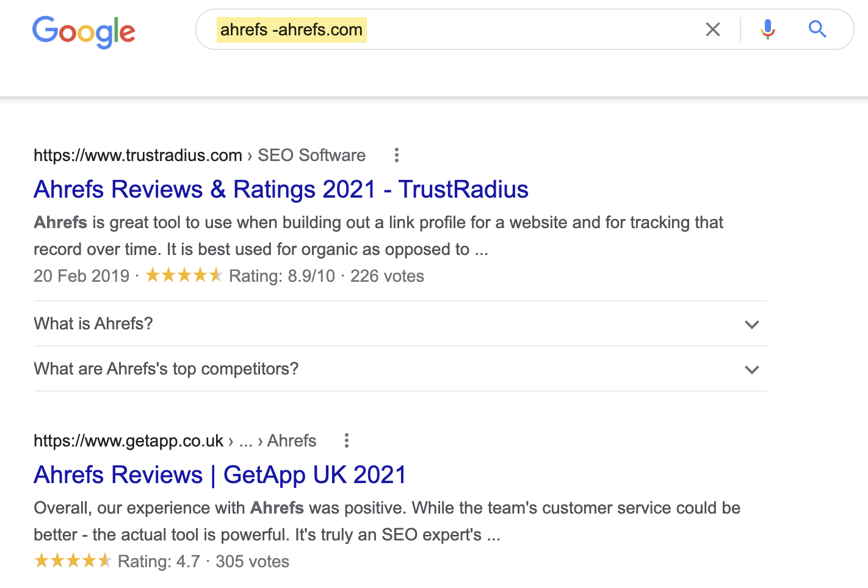The width and height of the screenshot is (868, 588).
Task: Click the 'Ahrefs' breadcrumb under the GetApp result
Action: tap(291, 440)
